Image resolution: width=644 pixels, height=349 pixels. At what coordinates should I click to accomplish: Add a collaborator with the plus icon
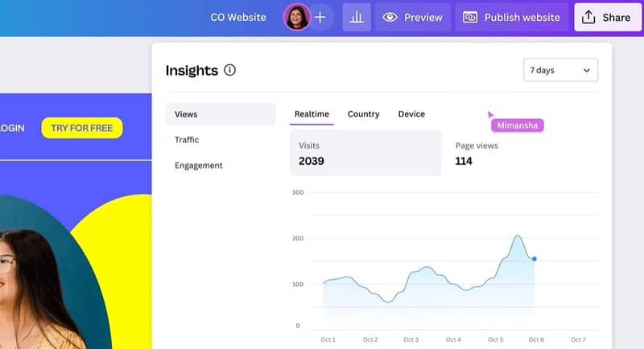point(320,17)
